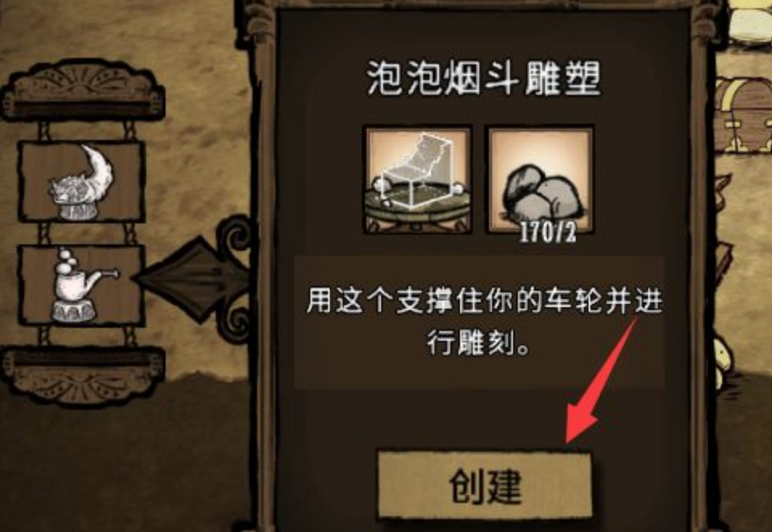The height and width of the screenshot is (532, 772).
Task: Click the description text about 雕刻
Action: 484,321
